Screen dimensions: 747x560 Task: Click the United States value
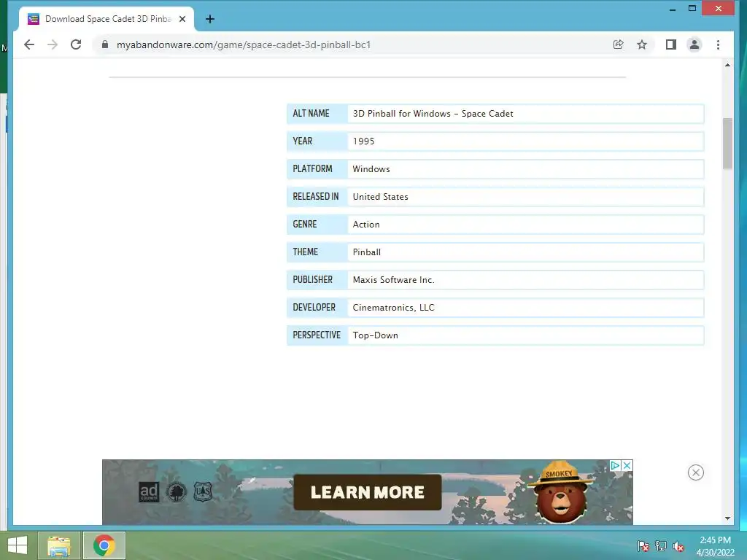pos(380,197)
